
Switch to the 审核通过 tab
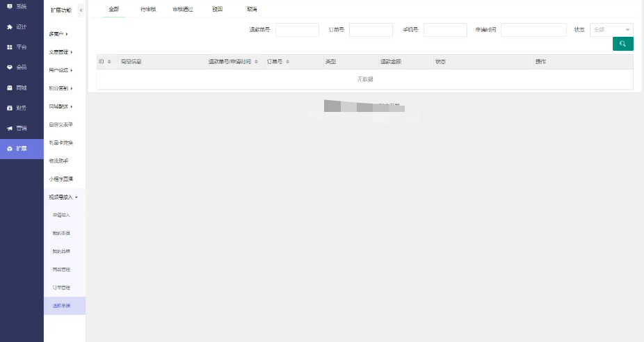coord(183,9)
